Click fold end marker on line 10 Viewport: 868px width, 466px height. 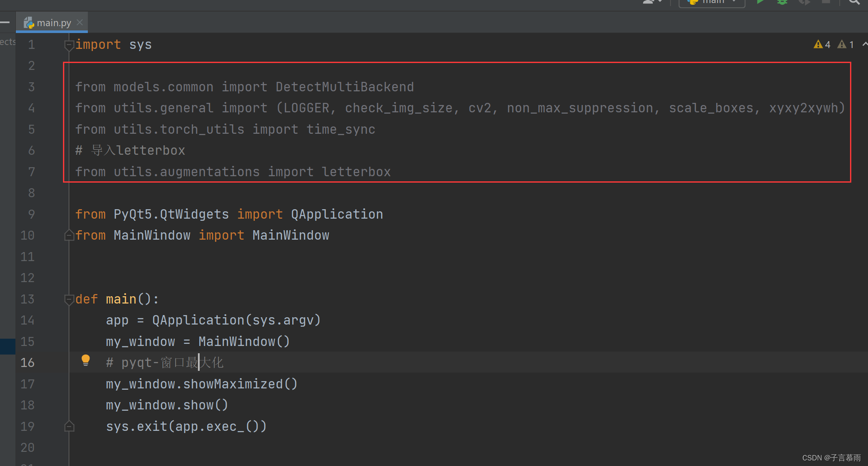coord(69,235)
